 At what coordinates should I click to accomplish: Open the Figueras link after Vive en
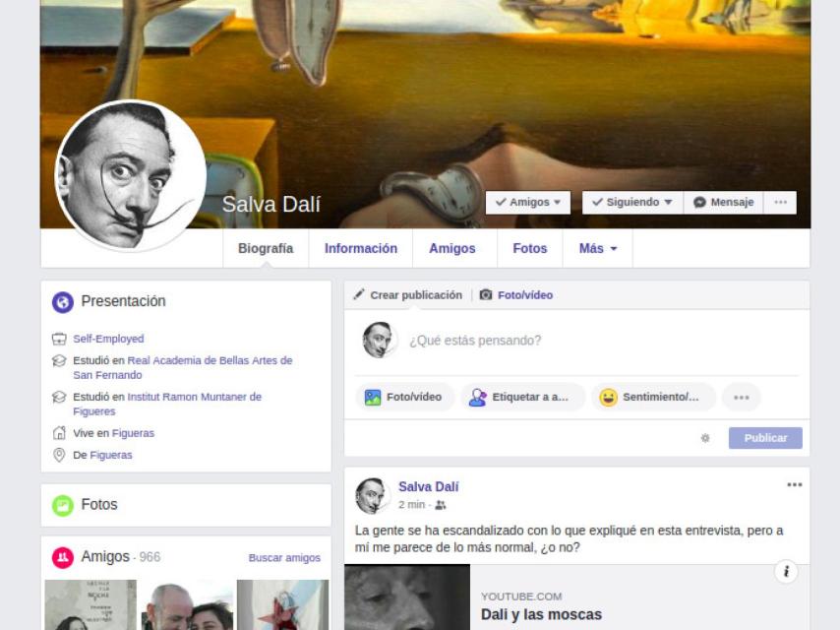point(133,433)
